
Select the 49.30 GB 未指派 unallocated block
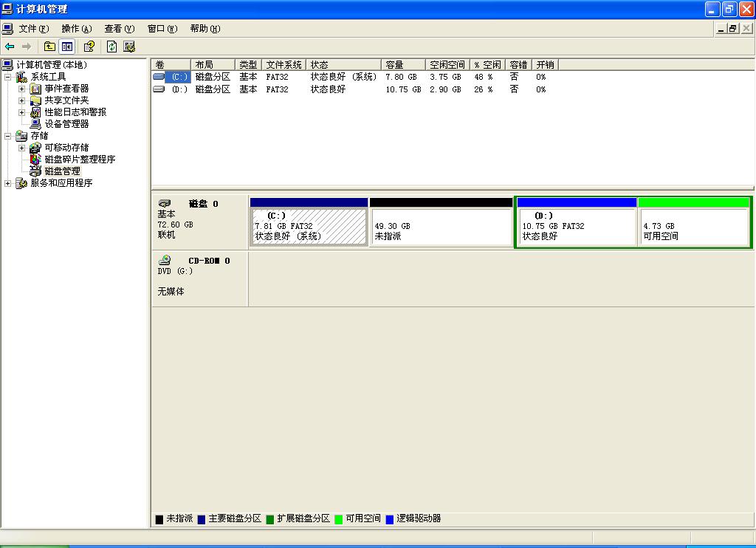[x=441, y=222]
